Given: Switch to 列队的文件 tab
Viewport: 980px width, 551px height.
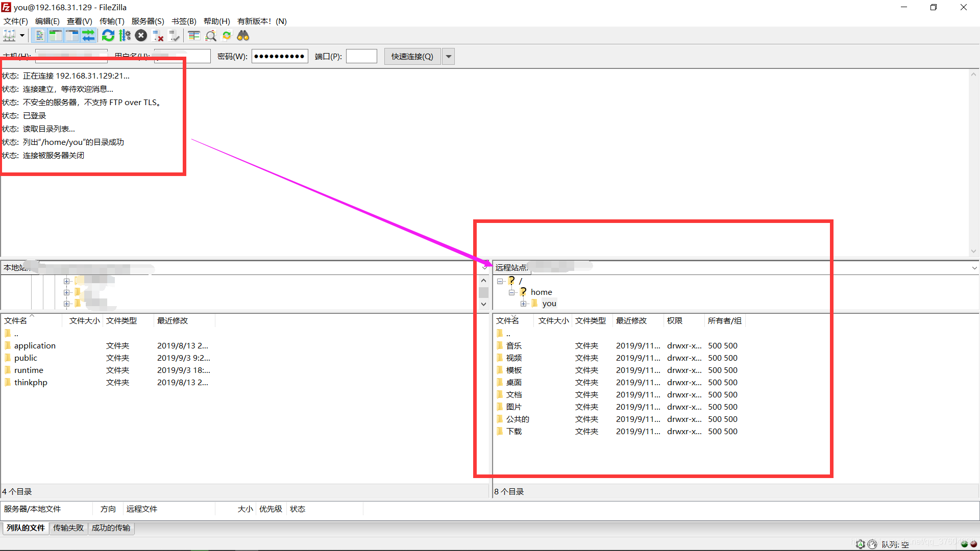Looking at the screenshot, I should tap(26, 528).
